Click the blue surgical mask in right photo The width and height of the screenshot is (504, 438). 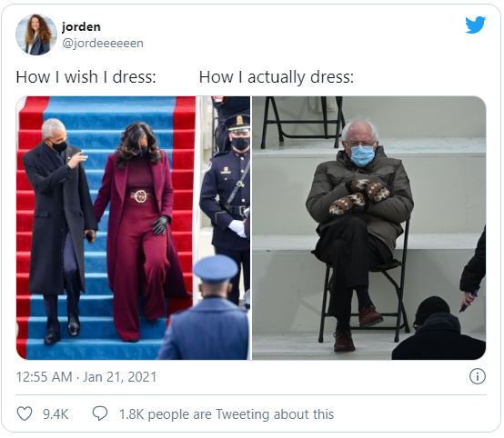pos(362,155)
